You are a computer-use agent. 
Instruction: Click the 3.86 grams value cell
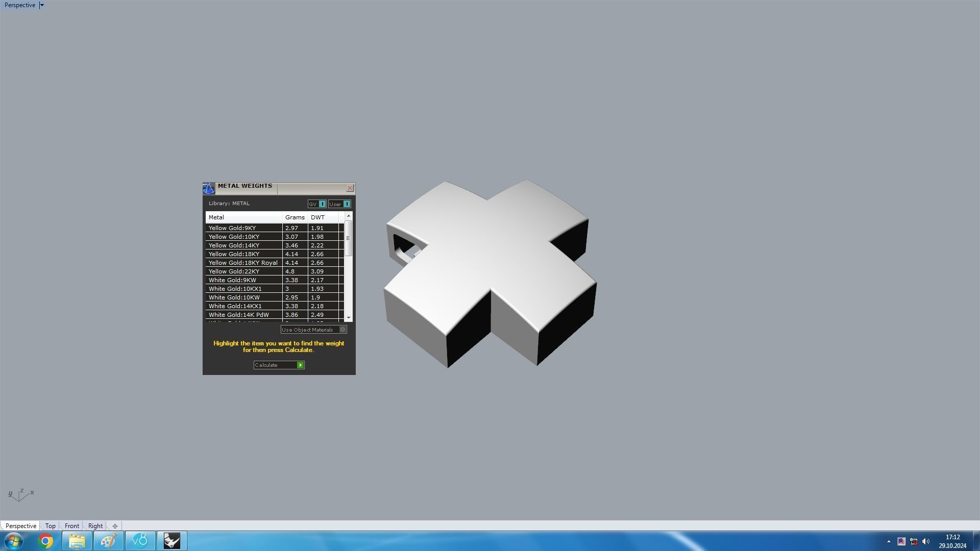point(295,315)
